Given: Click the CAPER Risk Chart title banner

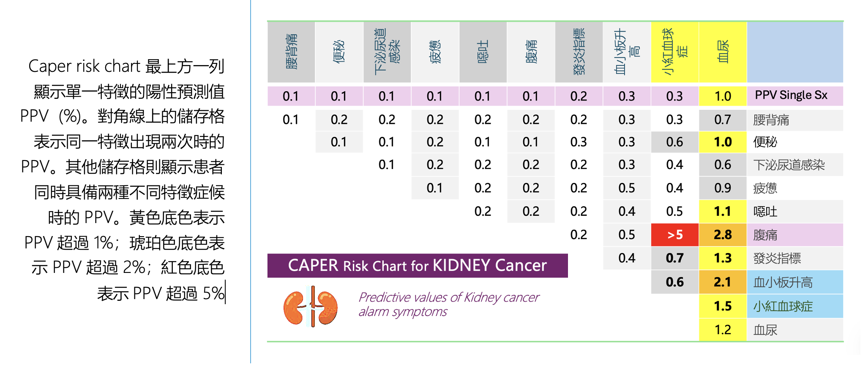Looking at the screenshot, I should (418, 266).
